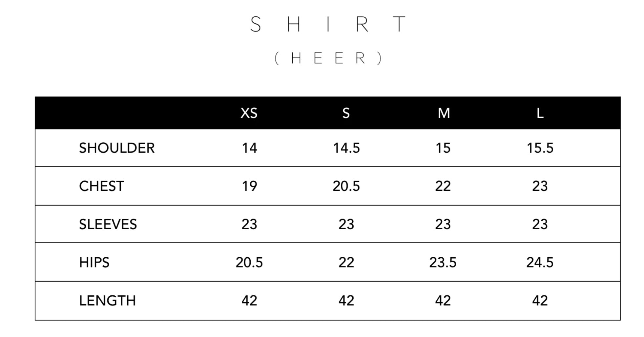Viewport: 644px width, 337px height.
Task: Select chest value 19 for XS
Action: pos(249,186)
